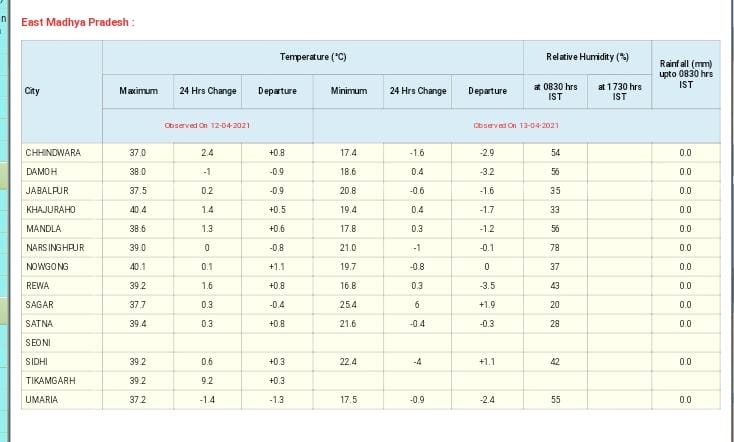The height and width of the screenshot is (442, 734).
Task: Click the Maximum temperature column header
Action: point(138,91)
